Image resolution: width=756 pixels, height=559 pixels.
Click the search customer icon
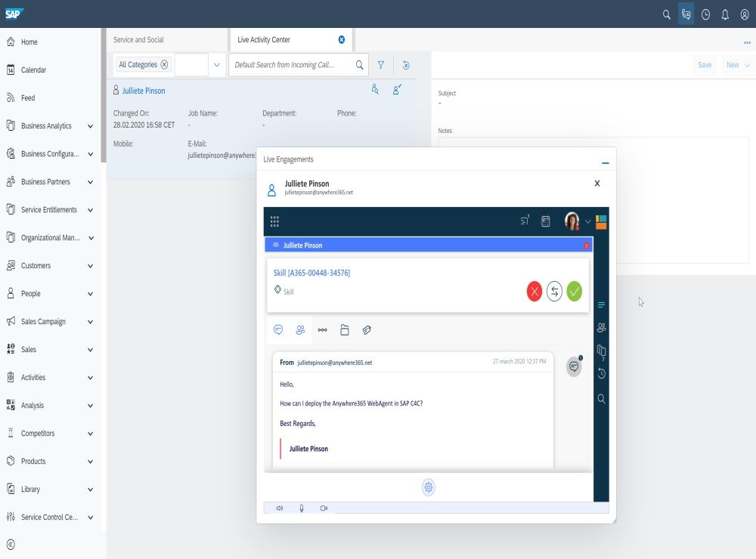click(x=375, y=89)
